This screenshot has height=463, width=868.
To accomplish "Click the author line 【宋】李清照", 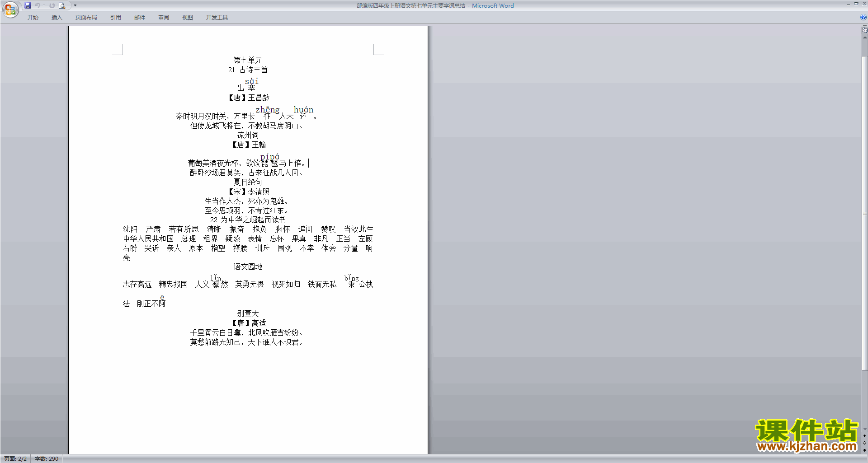I will pos(248,192).
